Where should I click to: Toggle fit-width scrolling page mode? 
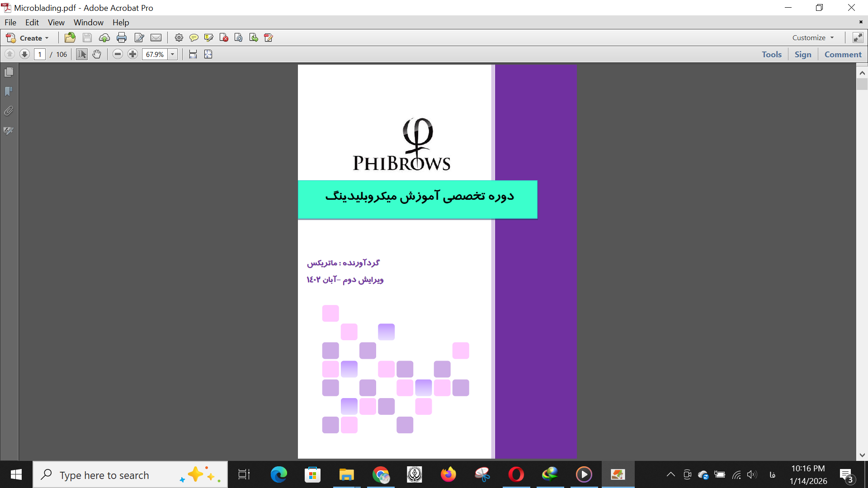click(x=193, y=54)
